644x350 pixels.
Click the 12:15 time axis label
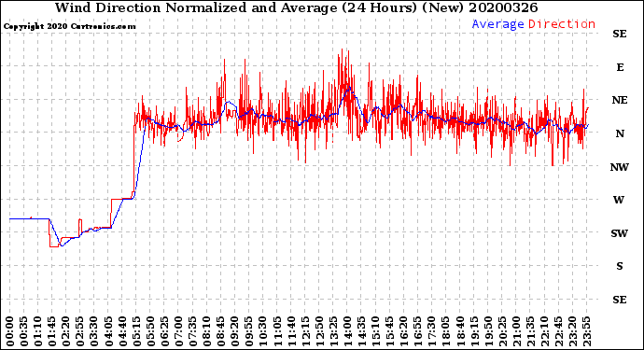pos(305,331)
